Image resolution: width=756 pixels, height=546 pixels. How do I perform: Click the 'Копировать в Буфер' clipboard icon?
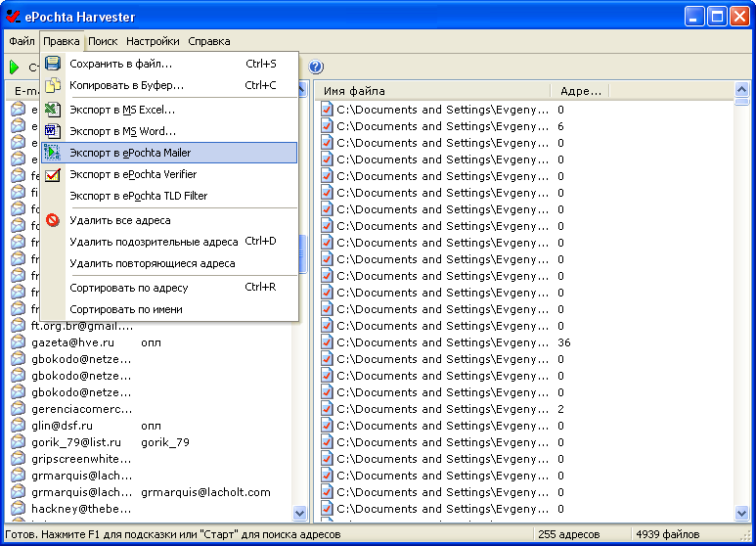pyautogui.click(x=53, y=85)
